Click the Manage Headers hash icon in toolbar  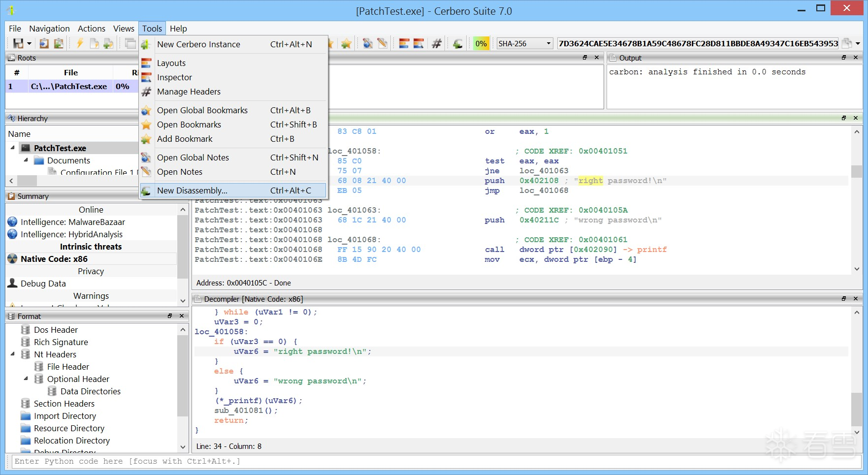click(x=436, y=44)
